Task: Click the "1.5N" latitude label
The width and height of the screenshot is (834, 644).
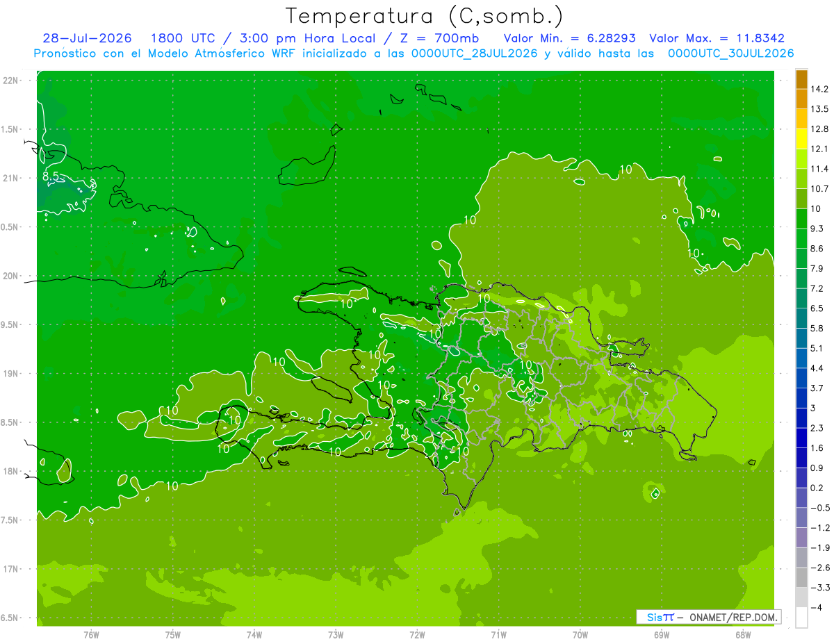Action: (x=9, y=129)
